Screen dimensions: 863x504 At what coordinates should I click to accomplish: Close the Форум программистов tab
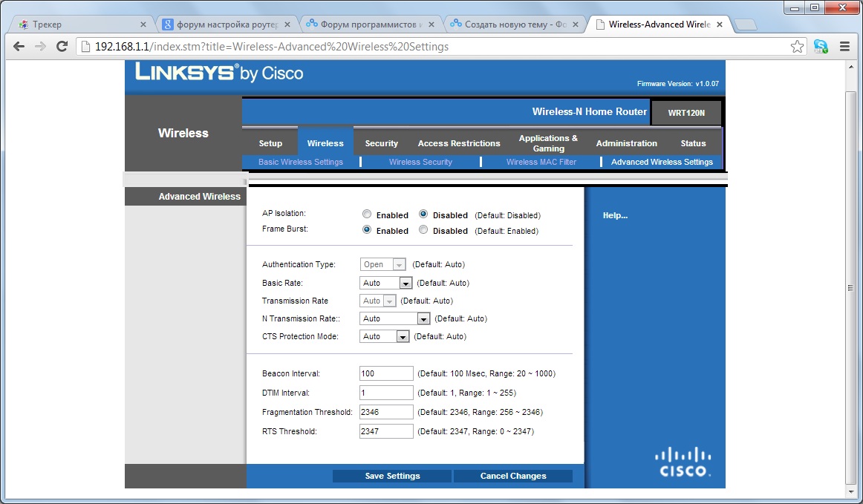pyautogui.click(x=431, y=24)
